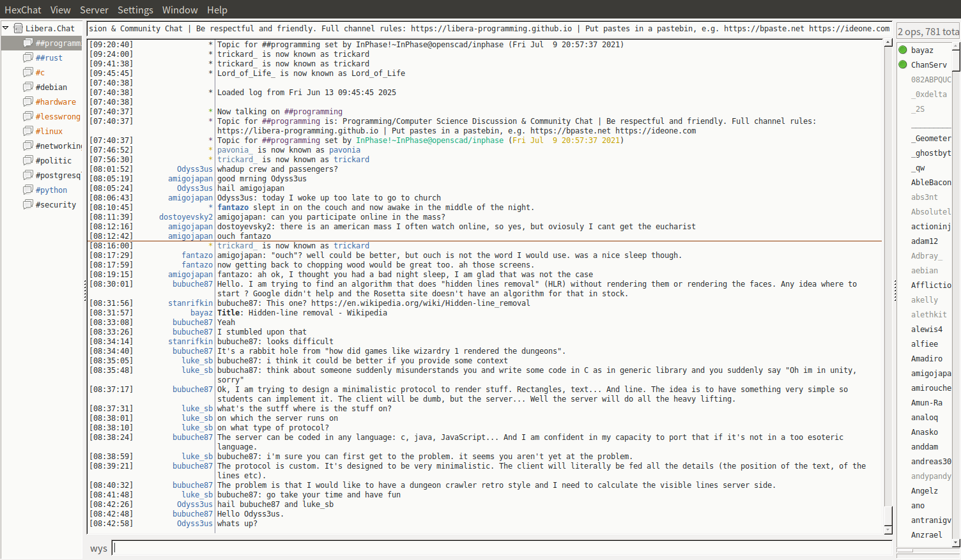Click the ##rust channel icon
This screenshot has height=560, width=961.
[28, 57]
